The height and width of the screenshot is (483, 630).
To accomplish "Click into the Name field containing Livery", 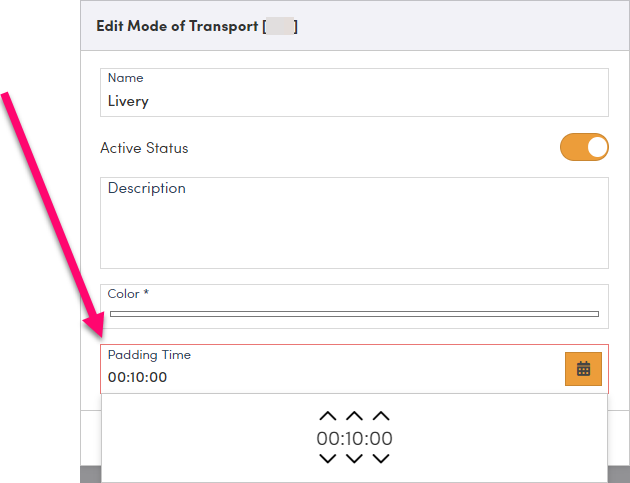I will point(354,101).
